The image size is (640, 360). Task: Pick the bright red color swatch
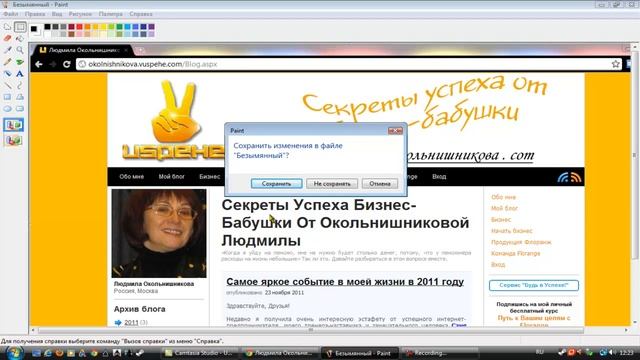tap(79, 27)
